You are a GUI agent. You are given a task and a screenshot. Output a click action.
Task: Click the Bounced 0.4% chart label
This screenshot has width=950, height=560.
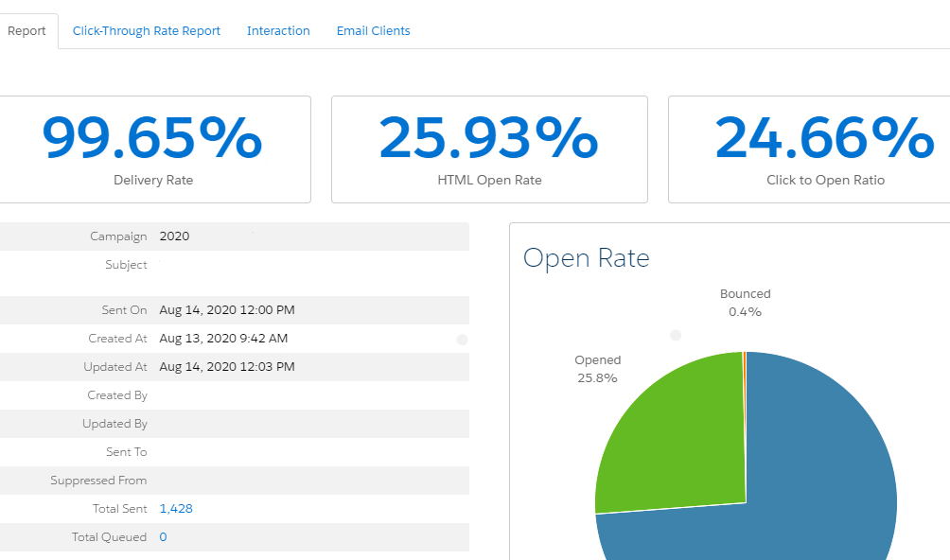click(746, 303)
